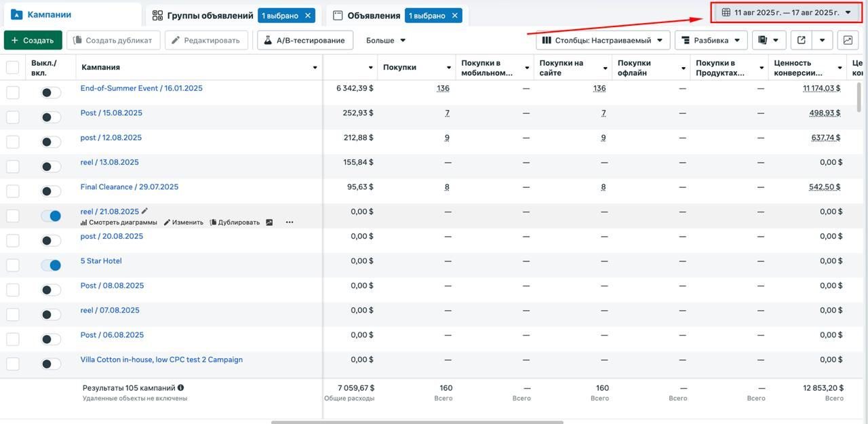868x424 pixels.
Task: Open the arrow dropdown next to the export button
Action: [822, 40]
